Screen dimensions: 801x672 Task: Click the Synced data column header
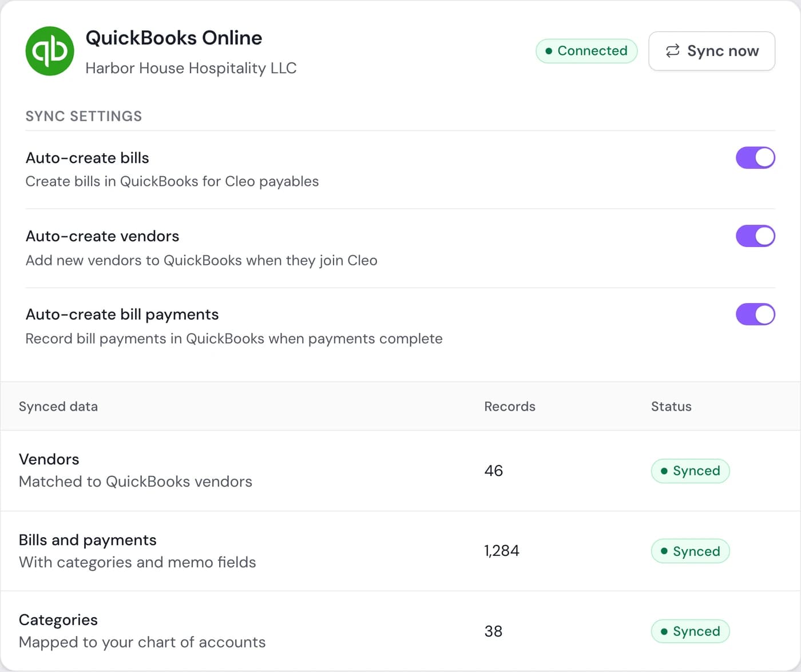point(58,407)
